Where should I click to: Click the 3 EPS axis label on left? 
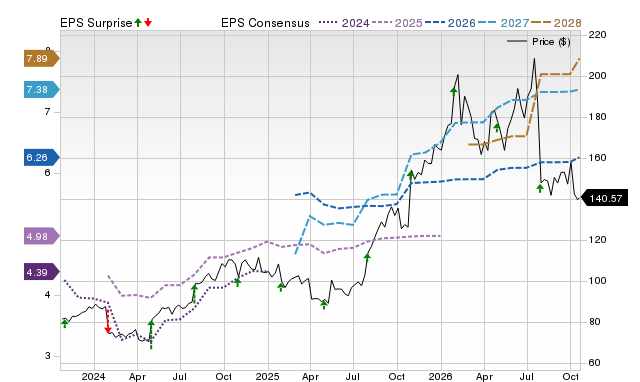point(48,355)
